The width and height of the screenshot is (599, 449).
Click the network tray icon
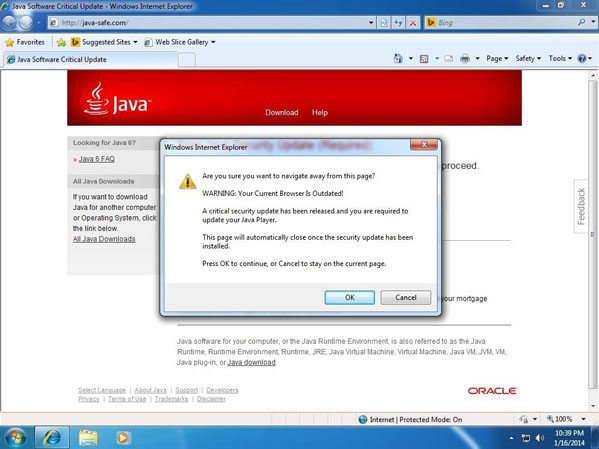[526, 438]
